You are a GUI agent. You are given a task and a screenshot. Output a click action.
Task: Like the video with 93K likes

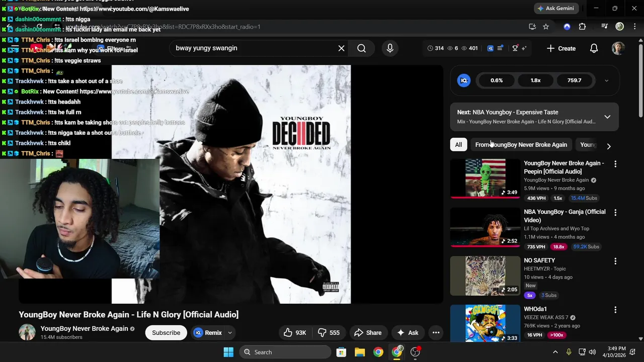[x=295, y=333]
